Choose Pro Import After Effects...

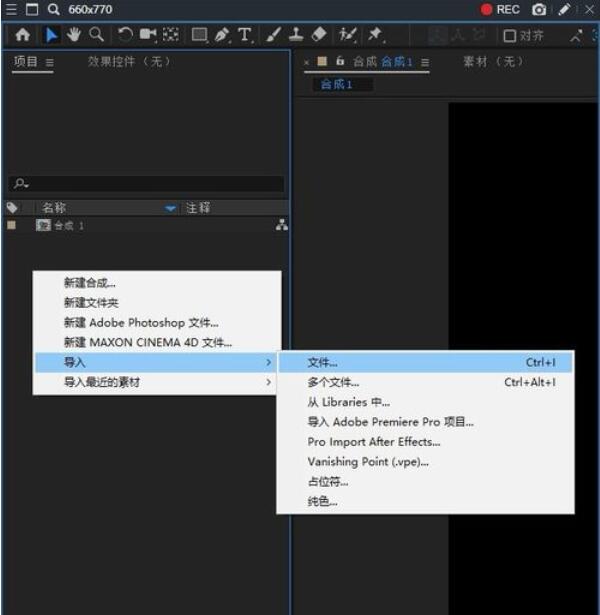point(425,442)
